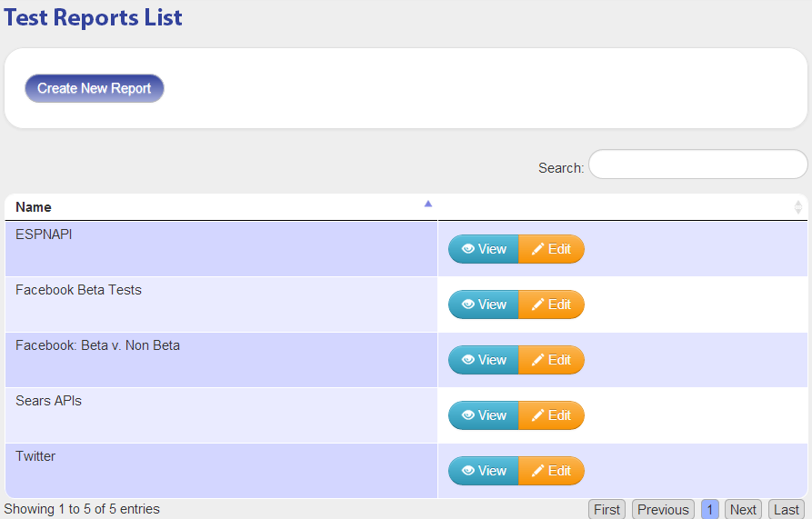This screenshot has width=812, height=519.
Task: View the Twitter report
Action: coord(484,470)
